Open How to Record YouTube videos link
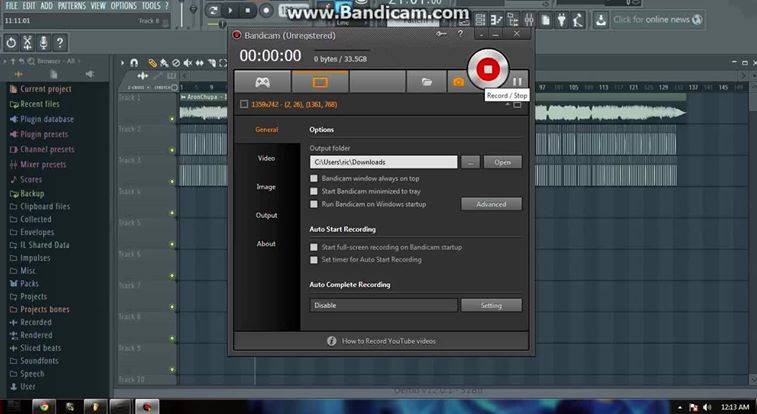This screenshot has height=414, width=757. [x=389, y=341]
